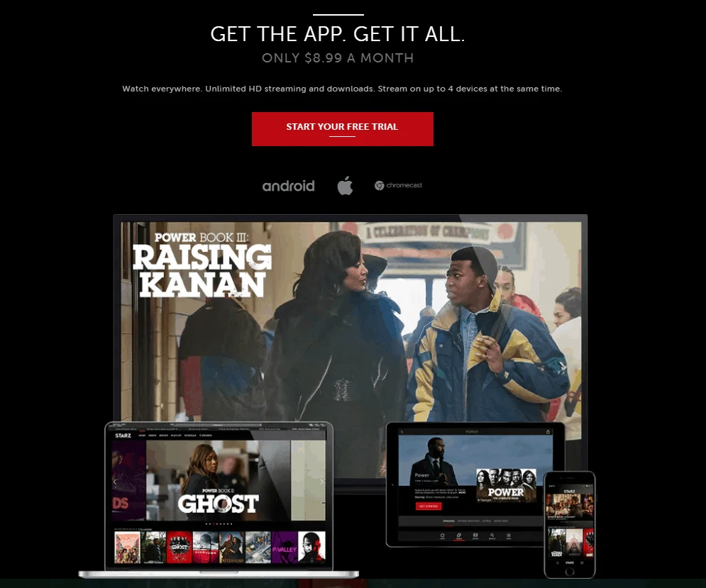Click the Chromecast logo
The height and width of the screenshot is (588, 706).
coord(398,185)
